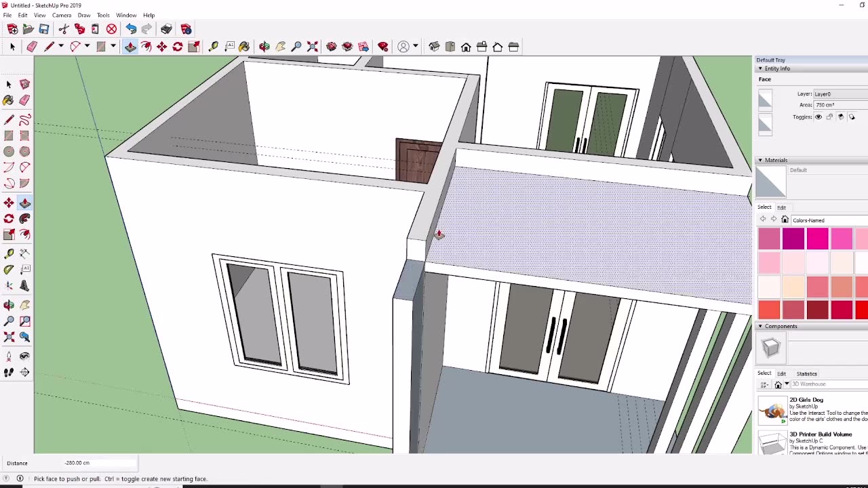Screen dimensions: 868x488
Task: Click the Materials home (In Model) button
Action: 785,220
